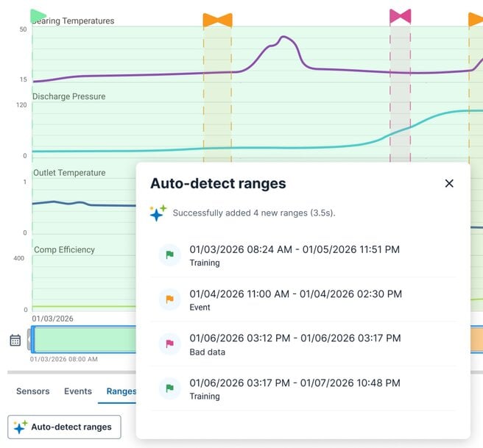Screen dimensions: 483x448
Task: Click the orange flag Event range icon
Action: pos(170,299)
